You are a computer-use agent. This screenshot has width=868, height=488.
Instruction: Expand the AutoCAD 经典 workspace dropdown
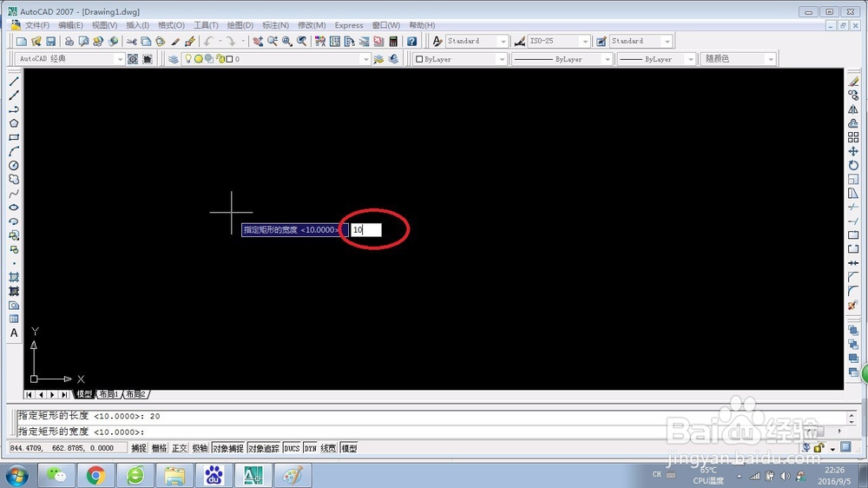coord(120,59)
